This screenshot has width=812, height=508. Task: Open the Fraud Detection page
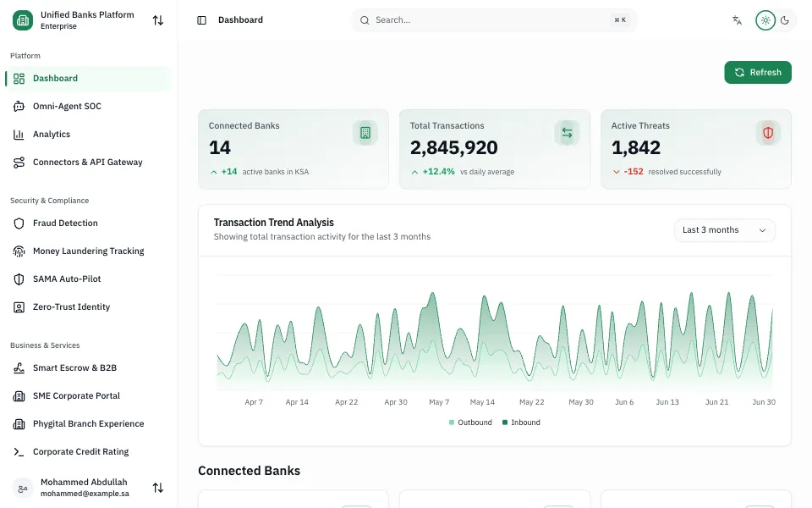pos(89,223)
